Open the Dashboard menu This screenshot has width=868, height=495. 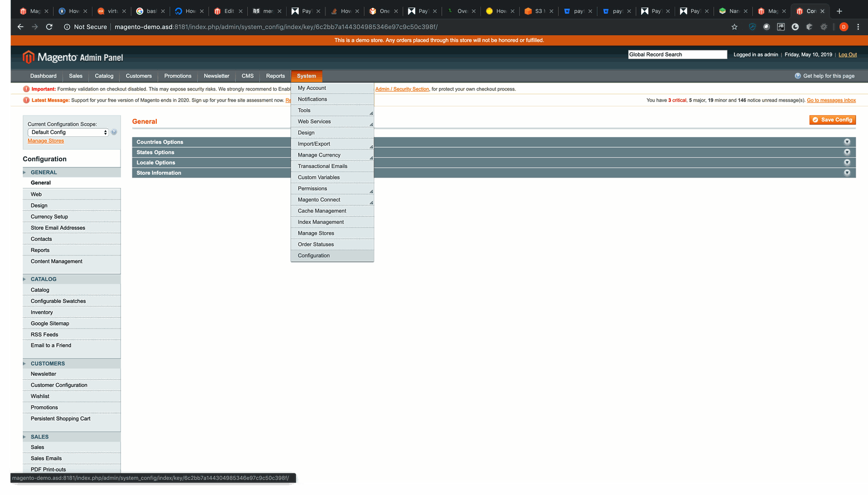(43, 76)
